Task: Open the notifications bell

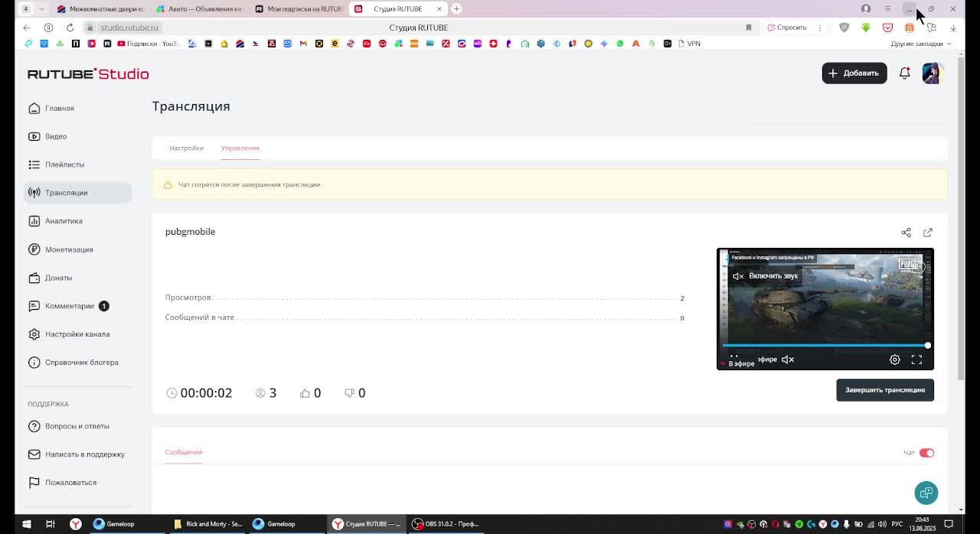Action: pyautogui.click(x=904, y=73)
